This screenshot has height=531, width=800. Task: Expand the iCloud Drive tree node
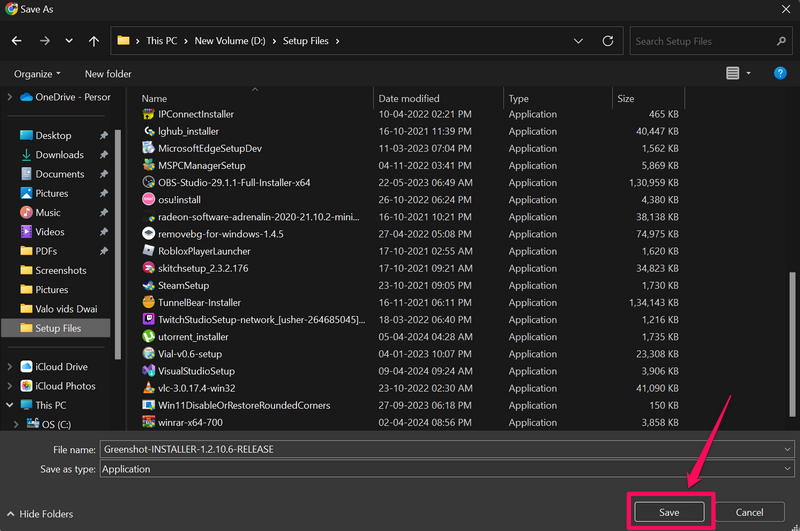point(11,367)
